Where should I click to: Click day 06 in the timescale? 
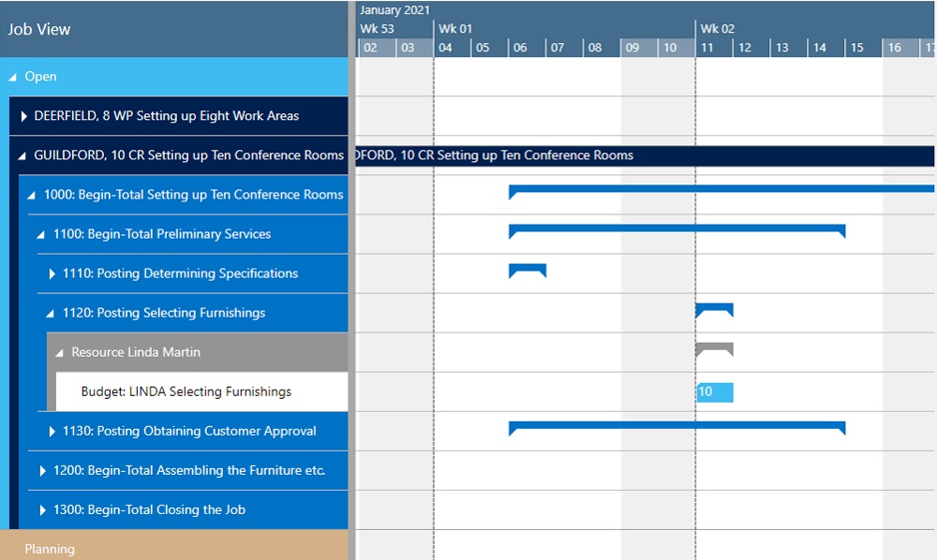coord(527,48)
